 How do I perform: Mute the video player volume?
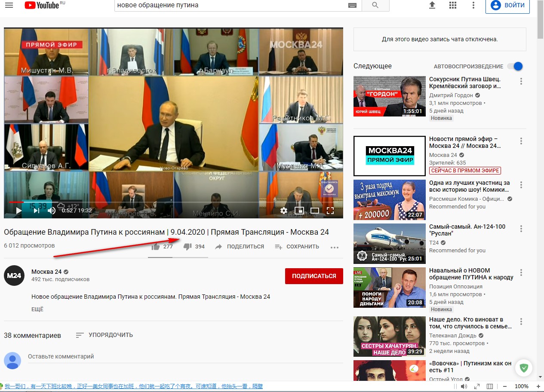(x=52, y=211)
